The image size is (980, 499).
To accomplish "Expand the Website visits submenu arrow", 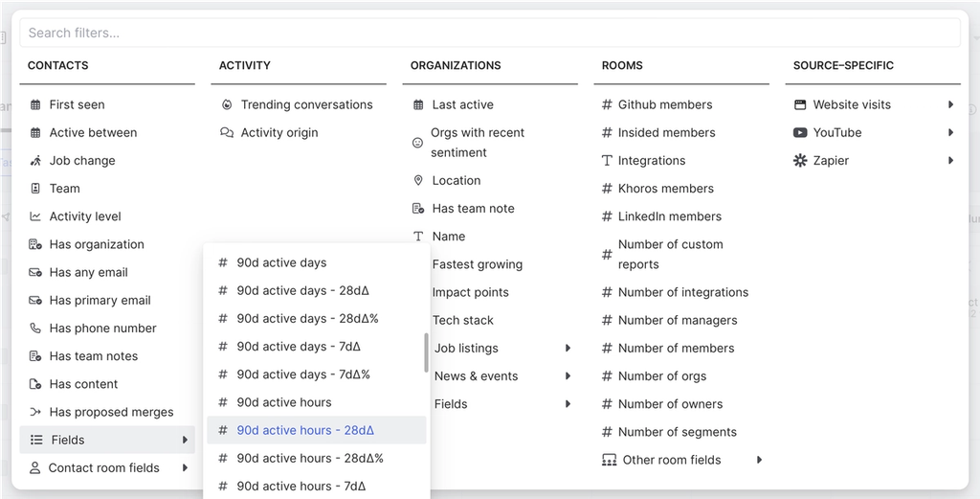I will [x=950, y=104].
